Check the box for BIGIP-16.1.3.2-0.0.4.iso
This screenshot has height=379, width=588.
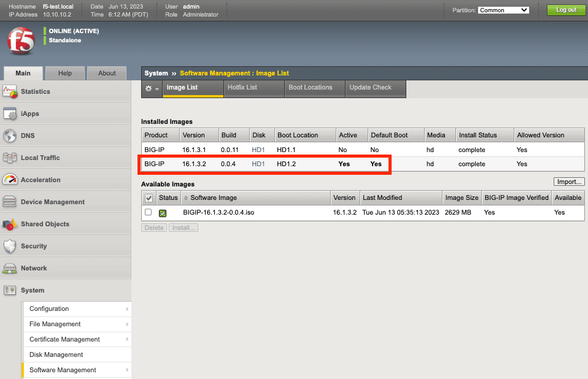pos(149,212)
